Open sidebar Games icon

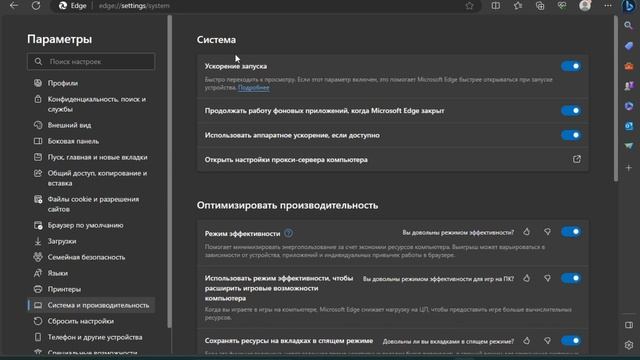point(629,86)
